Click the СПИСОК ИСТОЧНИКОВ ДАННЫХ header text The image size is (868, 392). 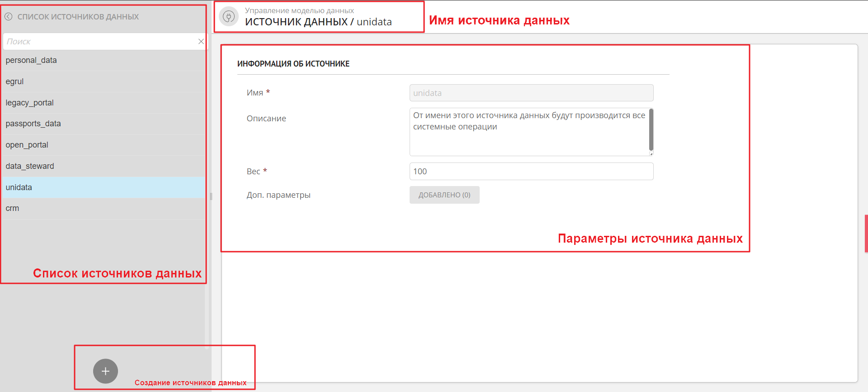coord(78,17)
